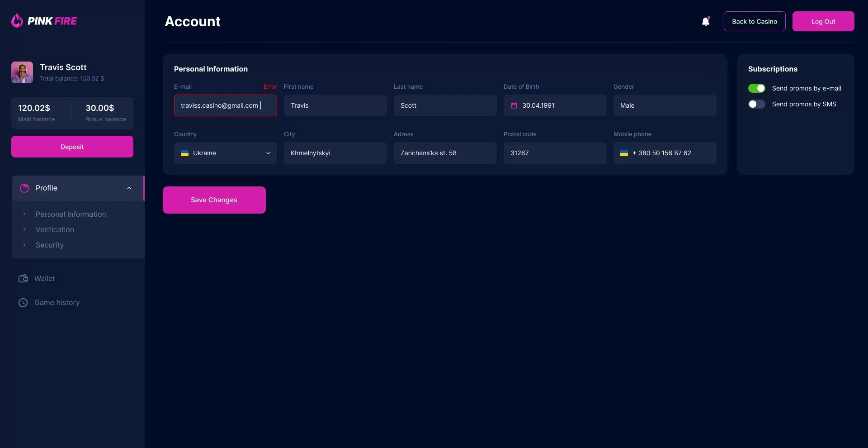Focus the Adress field

tap(445, 153)
